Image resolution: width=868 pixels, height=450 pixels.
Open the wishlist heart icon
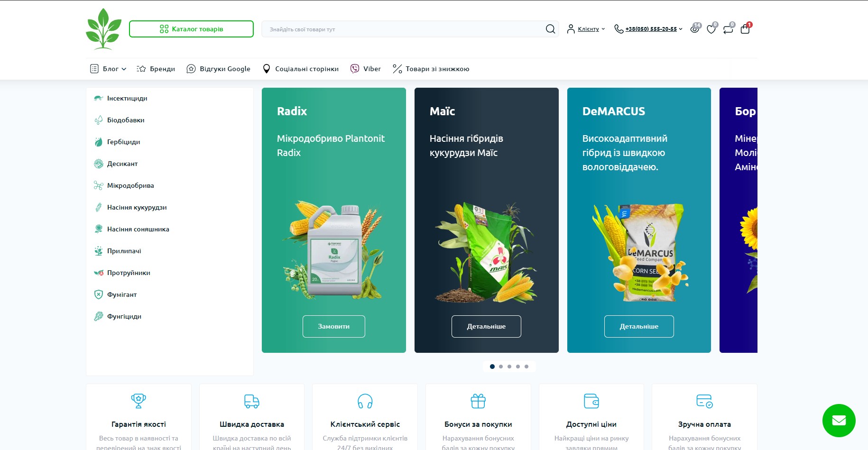click(x=711, y=28)
